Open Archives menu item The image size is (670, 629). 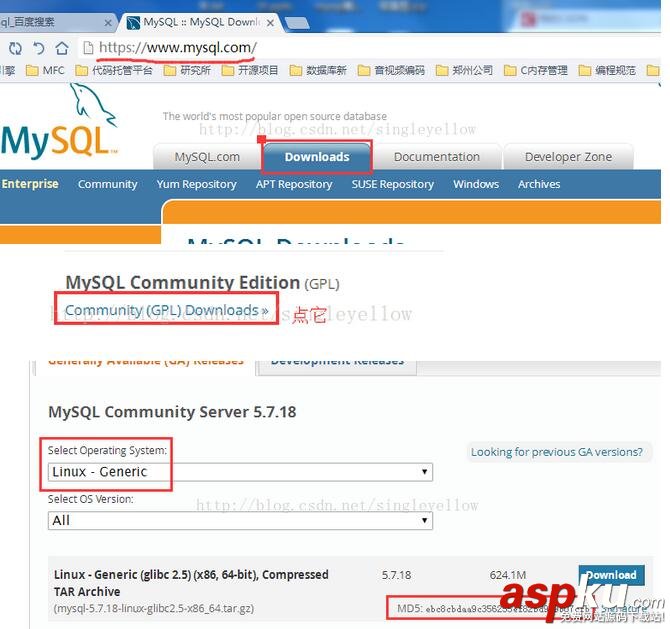[x=539, y=184]
